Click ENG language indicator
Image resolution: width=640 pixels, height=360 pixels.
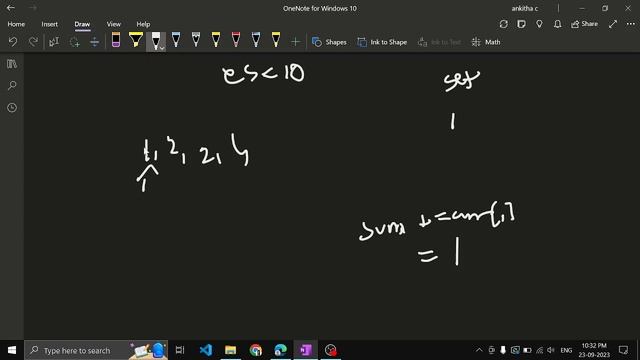coord(566,350)
